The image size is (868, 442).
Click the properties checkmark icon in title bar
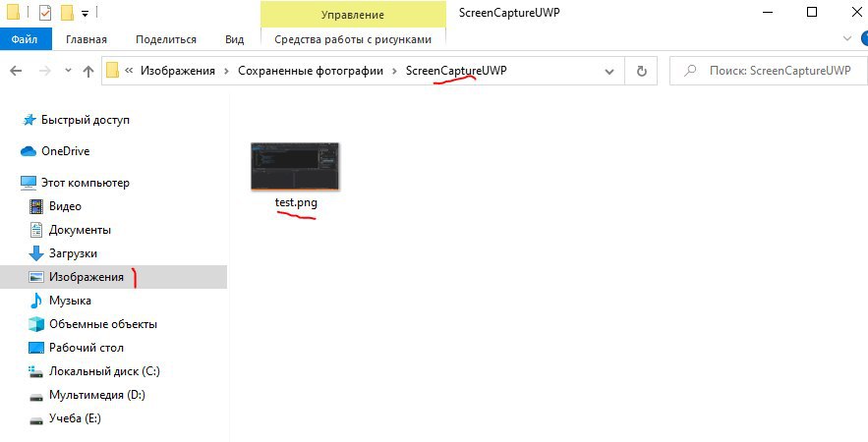45,14
